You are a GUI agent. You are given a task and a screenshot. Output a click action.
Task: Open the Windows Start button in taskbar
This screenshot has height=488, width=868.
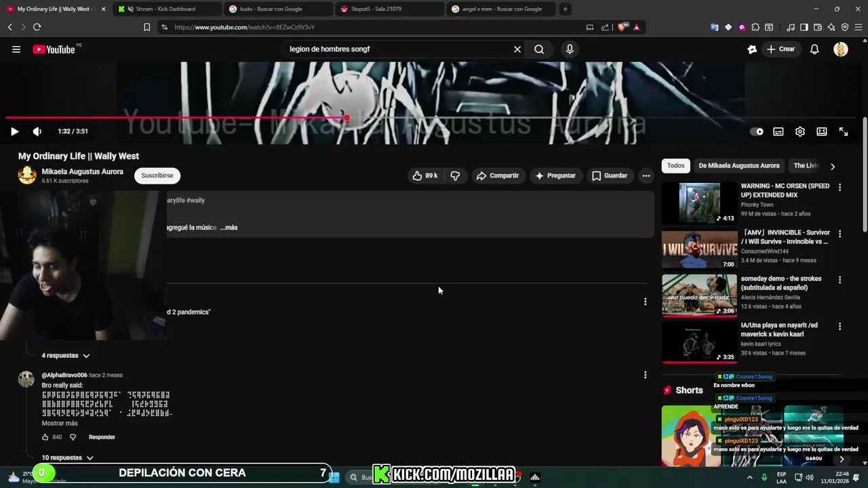[x=334, y=477]
